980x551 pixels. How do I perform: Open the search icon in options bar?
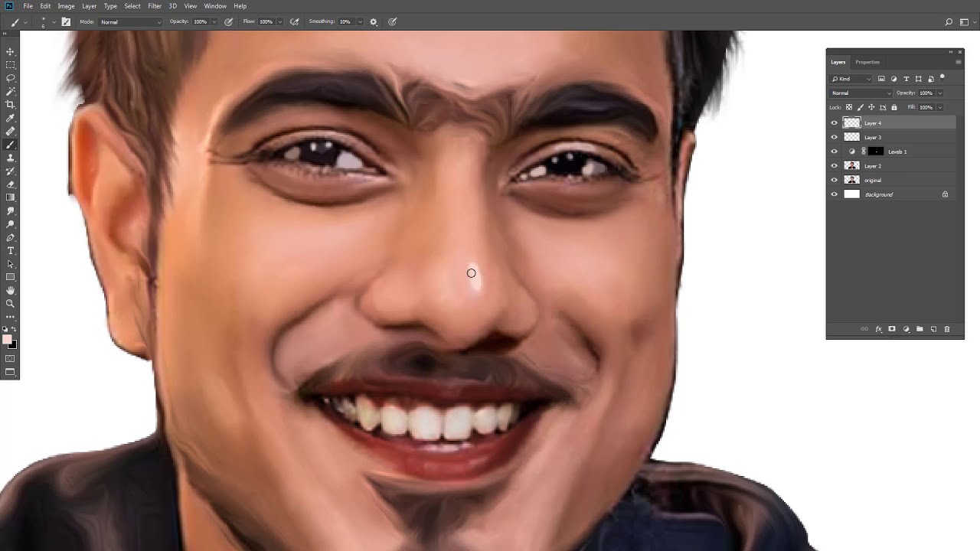pyautogui.click(x=949, y=21)
